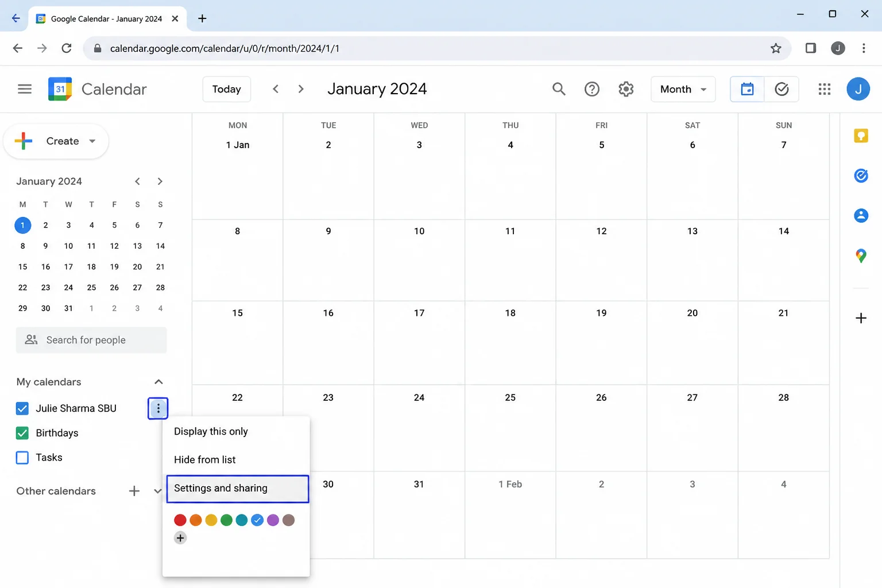Select 17 in the mini calendar
Screen dimensions: 882x588
click(68, 267)
